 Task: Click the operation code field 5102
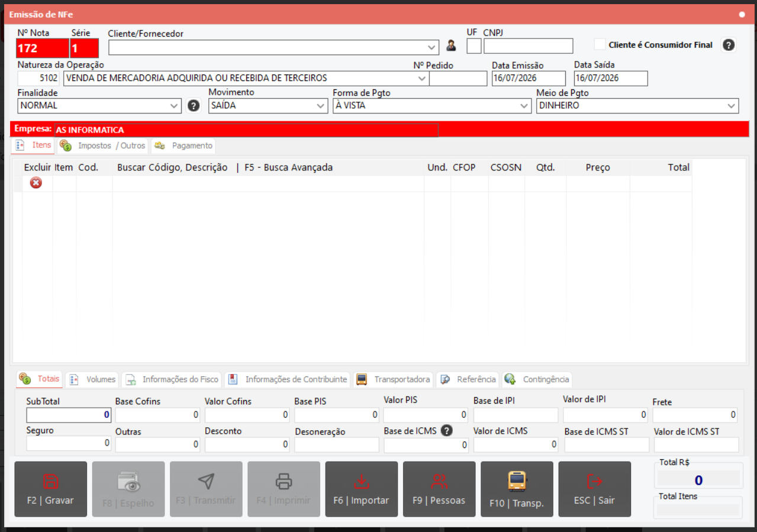coord(38,78)
